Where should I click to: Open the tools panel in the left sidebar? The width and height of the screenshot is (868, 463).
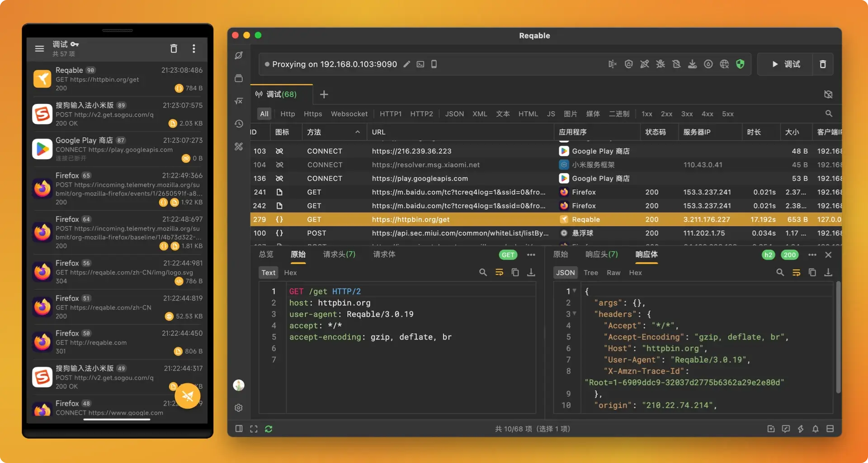pos(238,146)
